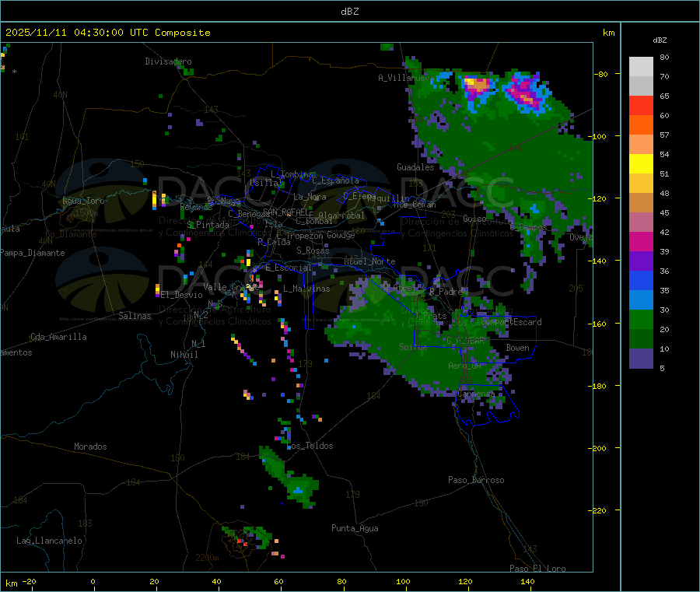
Task: Click the light gray 70-80 dBZ legend swatch
Action: 641,67
